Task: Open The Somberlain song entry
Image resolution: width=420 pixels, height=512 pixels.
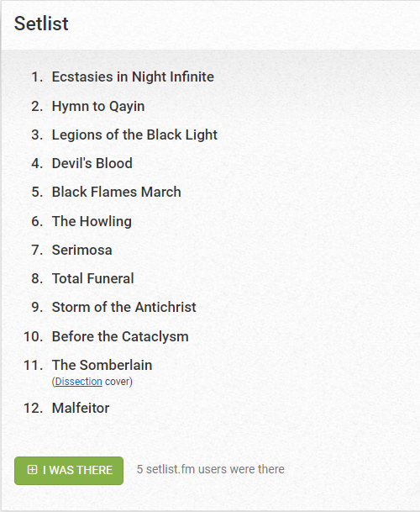Action: (102, 365)
